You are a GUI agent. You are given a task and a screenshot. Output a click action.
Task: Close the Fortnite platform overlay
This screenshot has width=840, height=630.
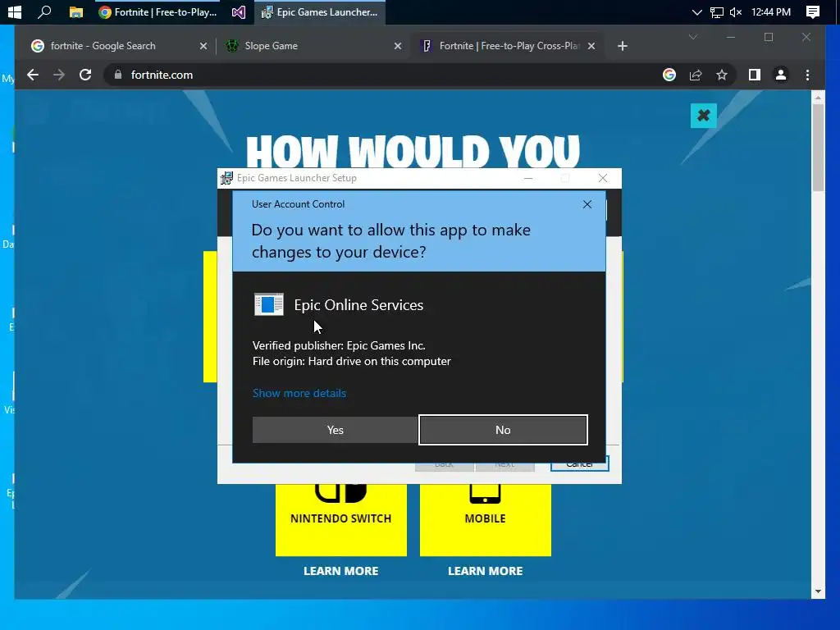703,115
